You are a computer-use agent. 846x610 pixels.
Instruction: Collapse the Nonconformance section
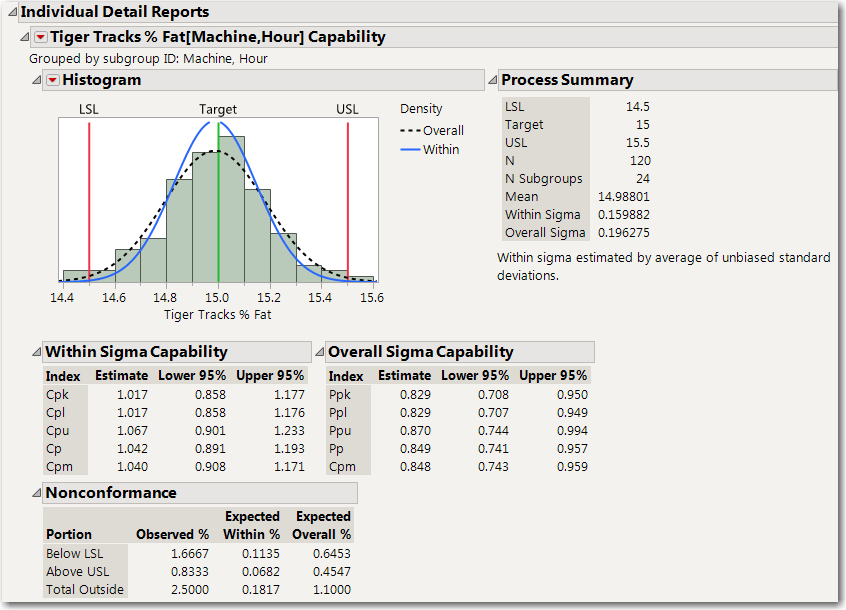pyautogui.click(x=36, y=493)
